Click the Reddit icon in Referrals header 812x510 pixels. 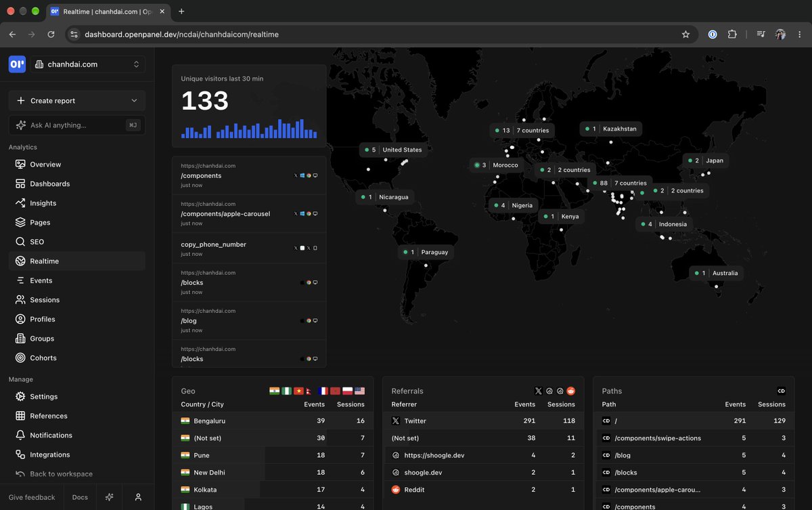tap(571, 391)
